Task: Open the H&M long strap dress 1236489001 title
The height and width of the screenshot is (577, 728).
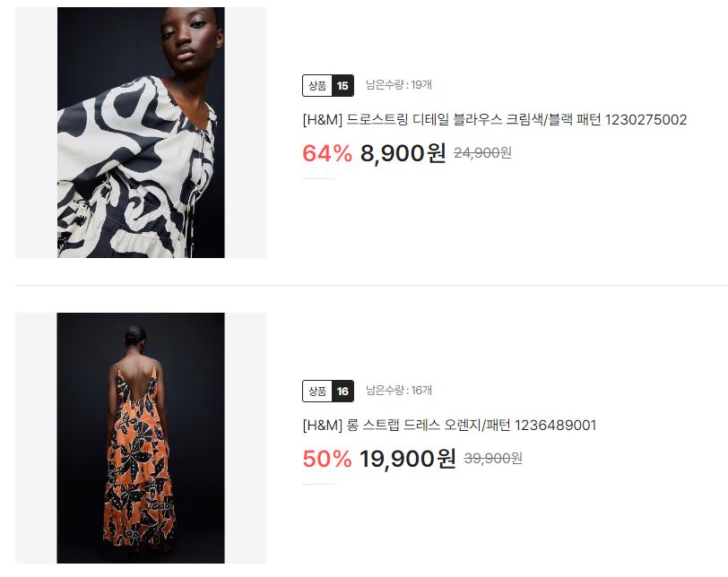Action: [x=449, y=425]
